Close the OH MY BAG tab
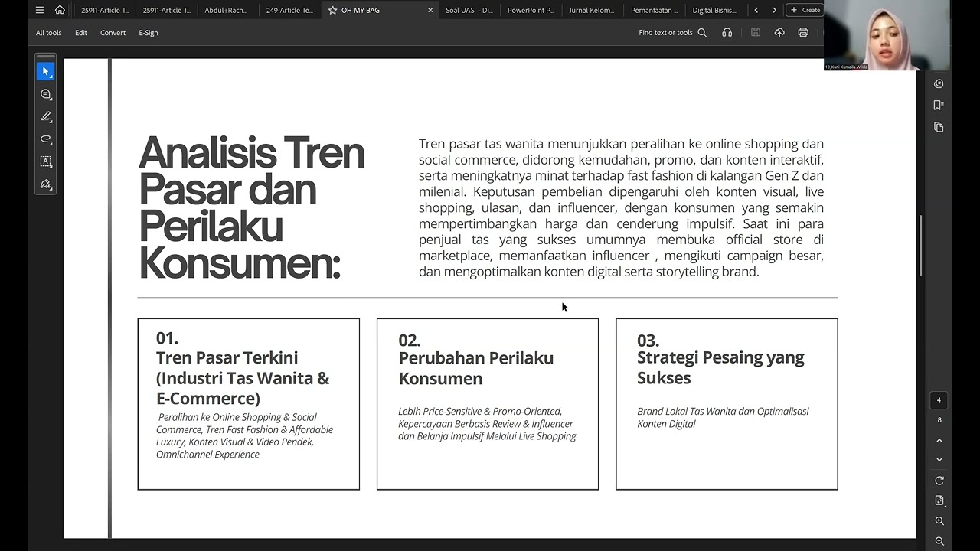Viewport: 980px width, 551px height. pos(430,10)
